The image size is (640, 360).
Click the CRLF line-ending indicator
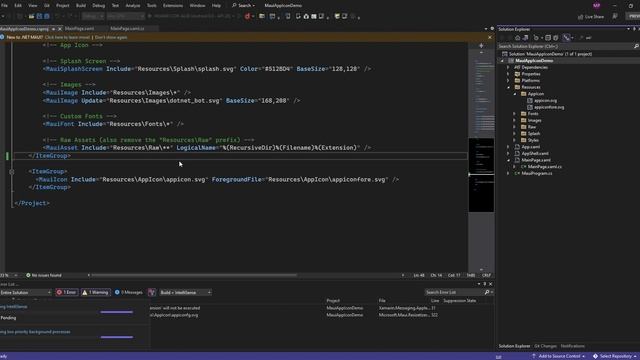(486, 276)
